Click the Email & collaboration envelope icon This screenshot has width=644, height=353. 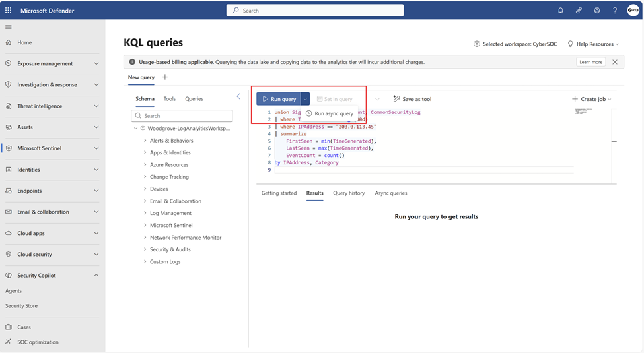tap(8, 212)
